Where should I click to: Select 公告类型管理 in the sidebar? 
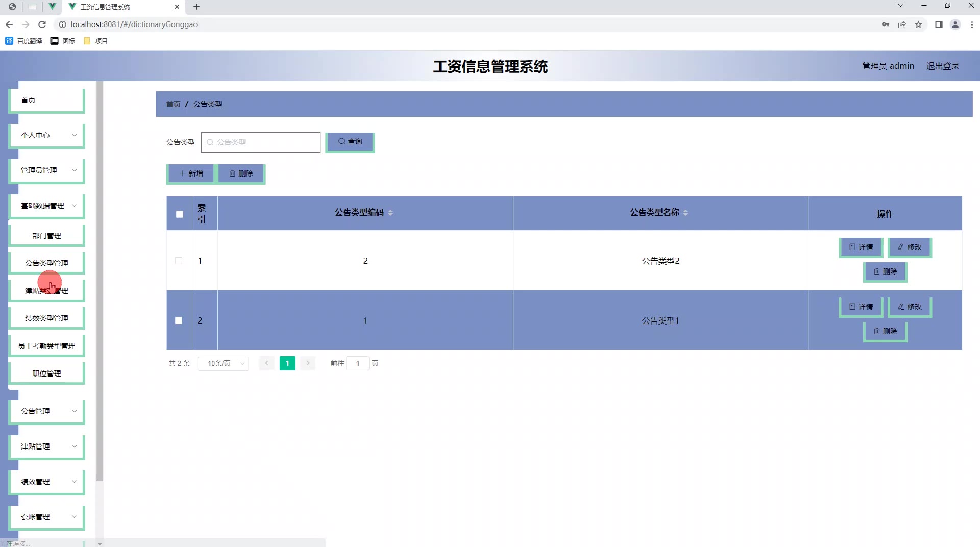[47, 263]
